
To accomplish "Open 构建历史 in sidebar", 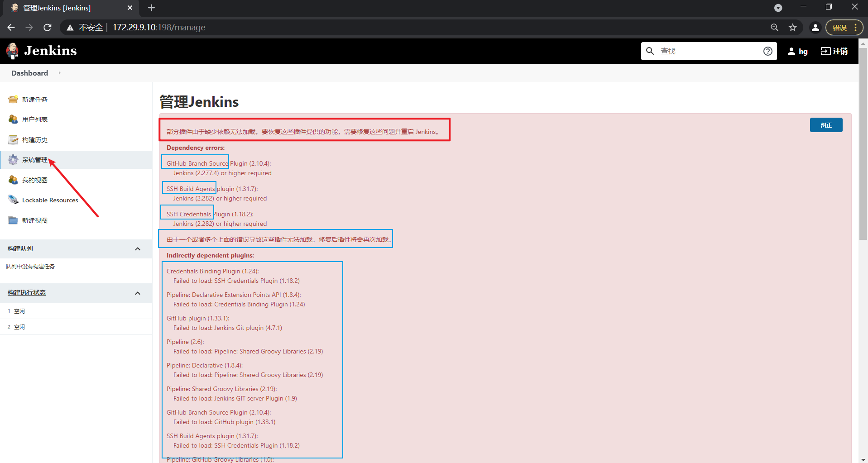I will (35, 140).
